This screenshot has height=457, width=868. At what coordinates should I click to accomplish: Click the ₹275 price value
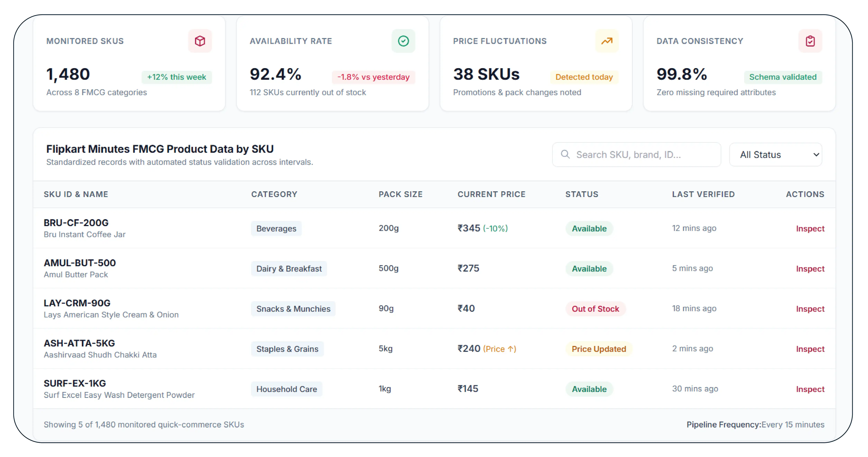click(468, 268)
